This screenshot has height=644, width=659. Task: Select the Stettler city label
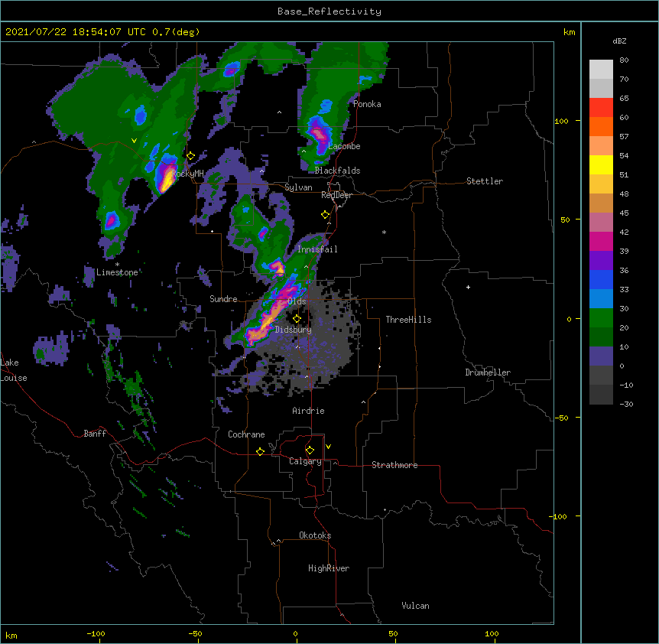coord(485,181)
